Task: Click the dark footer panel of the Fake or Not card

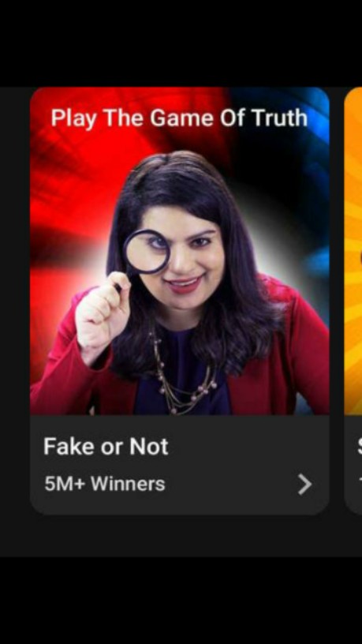Action: (x=179, y=464)
